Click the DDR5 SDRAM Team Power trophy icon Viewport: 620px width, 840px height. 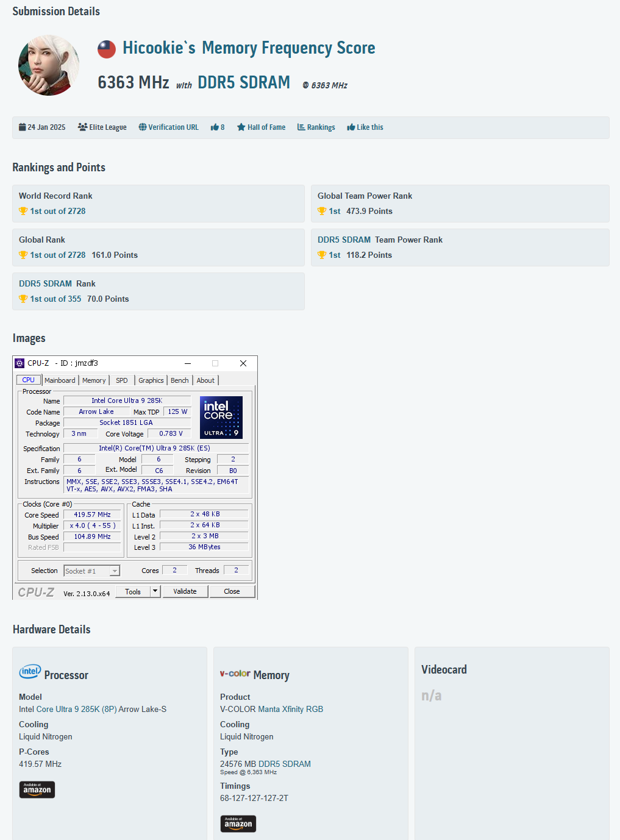tap(322, 255)
